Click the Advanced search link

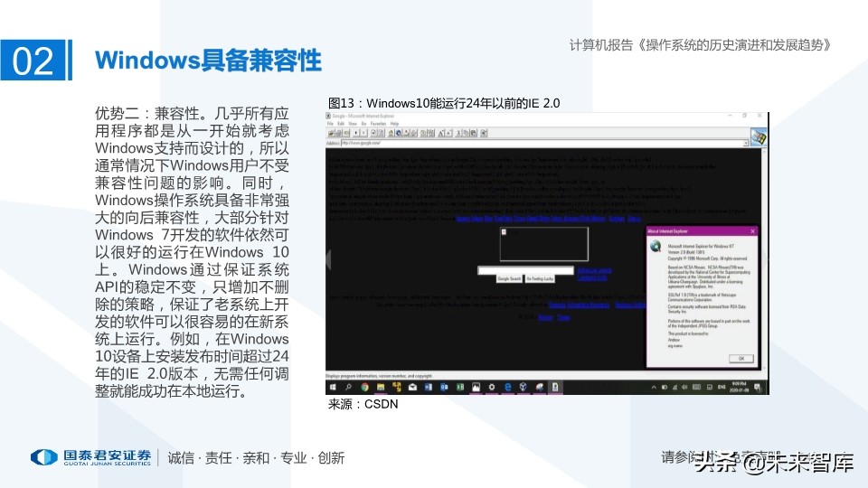click(x=594, y=270)
